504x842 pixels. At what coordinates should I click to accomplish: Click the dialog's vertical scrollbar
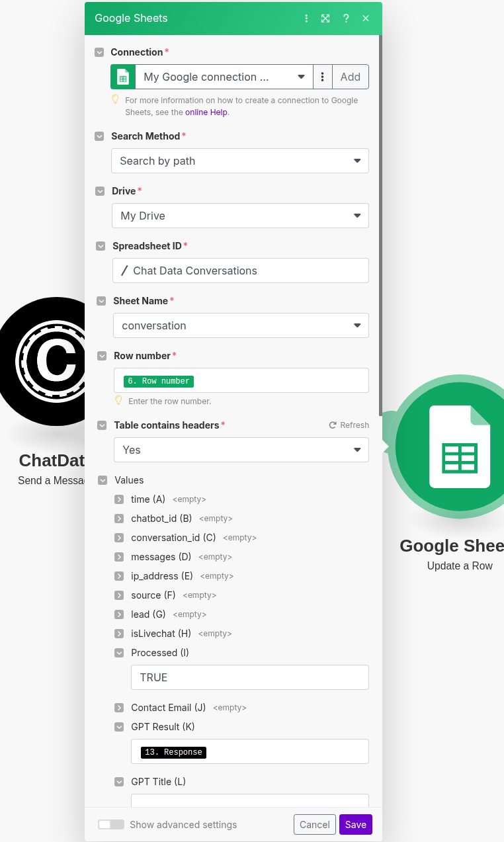380,225
